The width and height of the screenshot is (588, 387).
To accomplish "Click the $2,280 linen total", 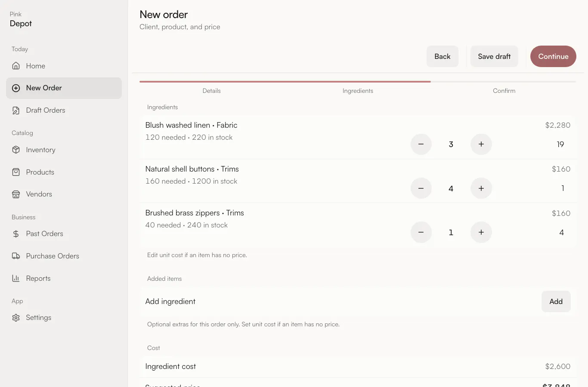I will tap(558, 125).
